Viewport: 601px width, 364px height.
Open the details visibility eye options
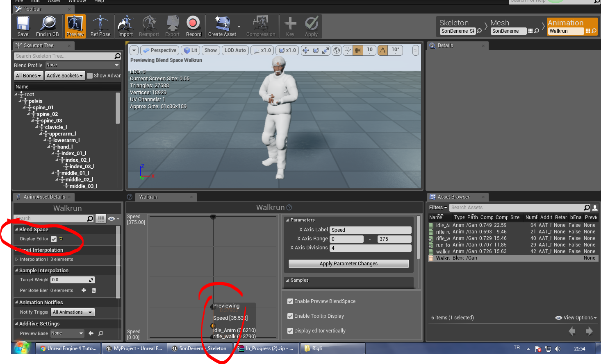coord(114,219)
